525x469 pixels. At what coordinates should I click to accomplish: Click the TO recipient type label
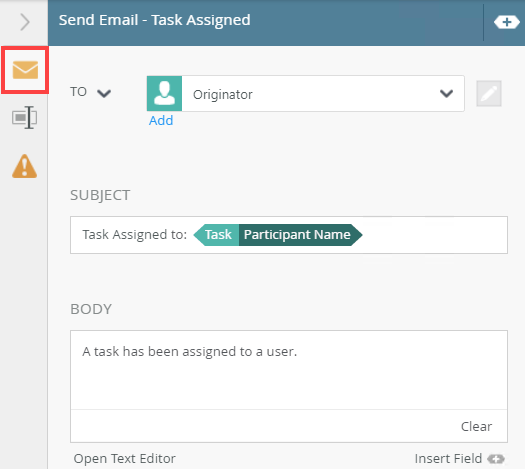[78, 92]
